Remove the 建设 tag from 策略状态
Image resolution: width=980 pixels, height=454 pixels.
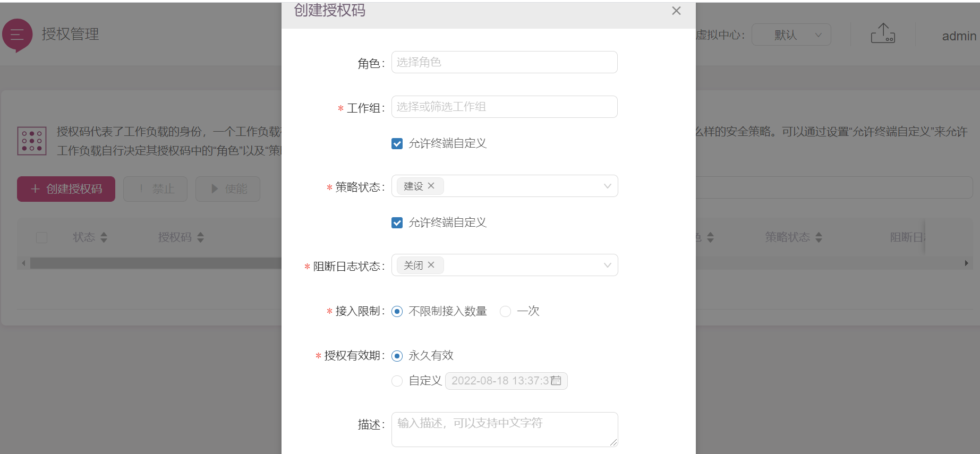pos(431,186)
